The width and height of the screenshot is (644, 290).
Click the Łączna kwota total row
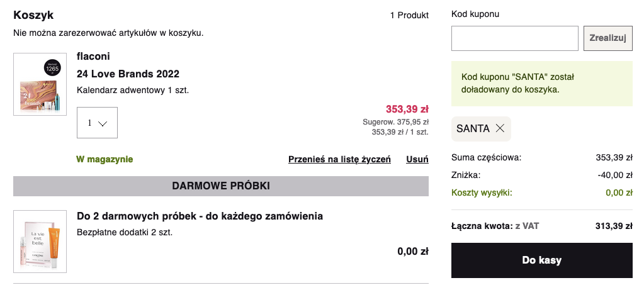(x=541, y=226)
